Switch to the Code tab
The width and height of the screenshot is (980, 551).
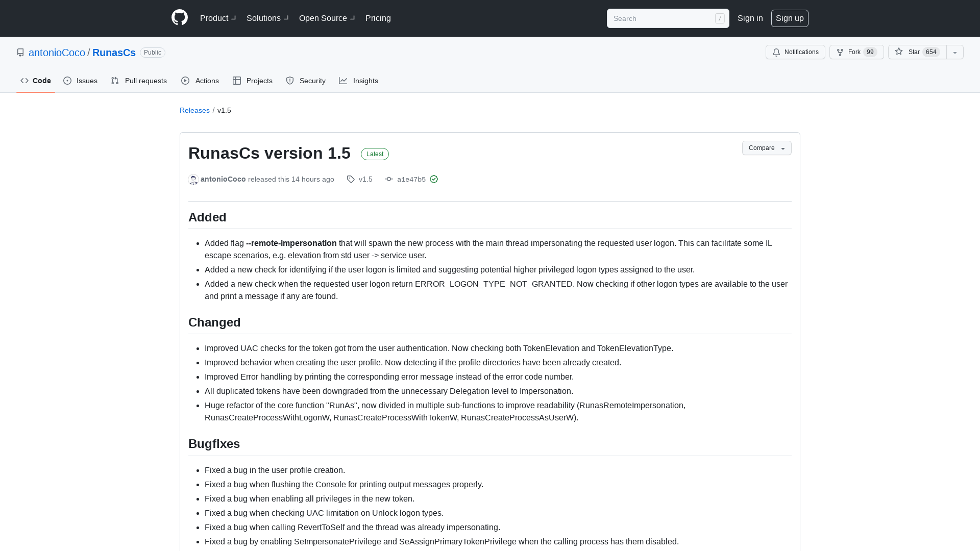coord(36,81)
